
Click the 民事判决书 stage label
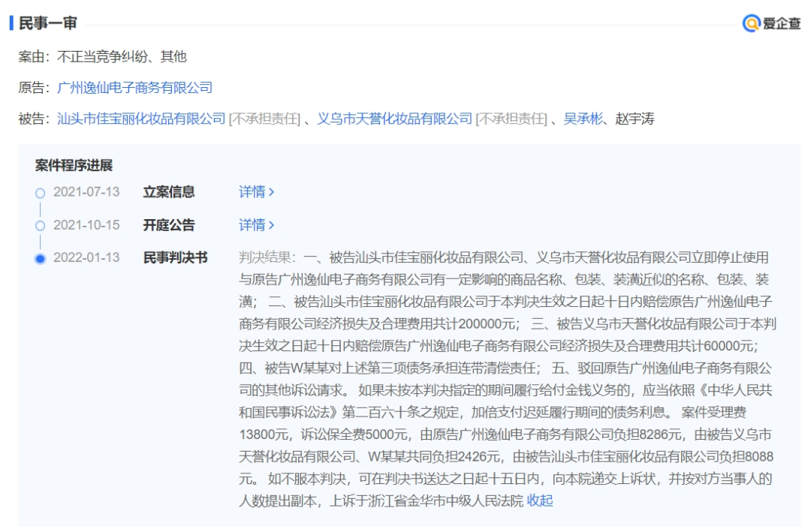[175, 257]
